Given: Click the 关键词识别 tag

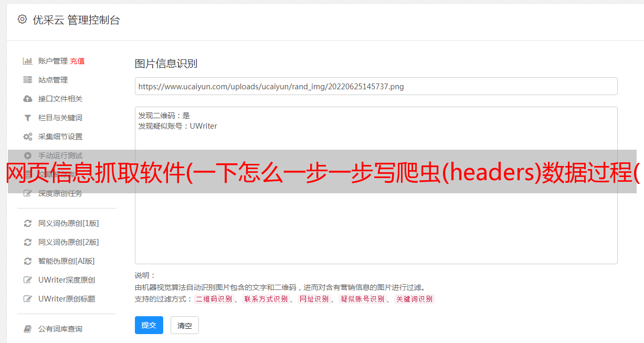Looking at the screenshot, I should click(415, 299).
